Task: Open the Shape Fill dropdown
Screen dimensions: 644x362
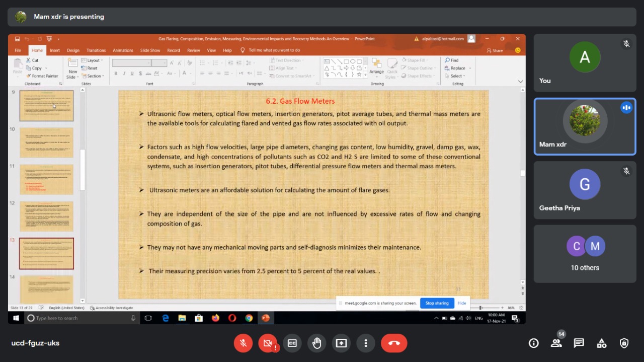Action: click(x=416, y=60)
